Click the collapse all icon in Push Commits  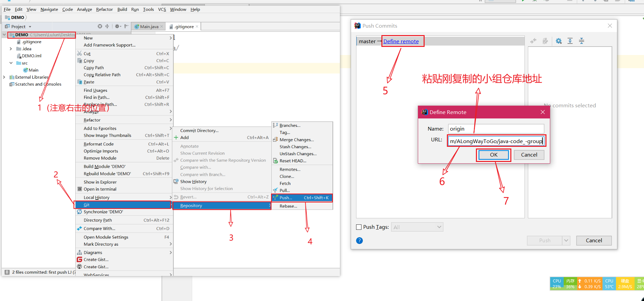(582, 41)
